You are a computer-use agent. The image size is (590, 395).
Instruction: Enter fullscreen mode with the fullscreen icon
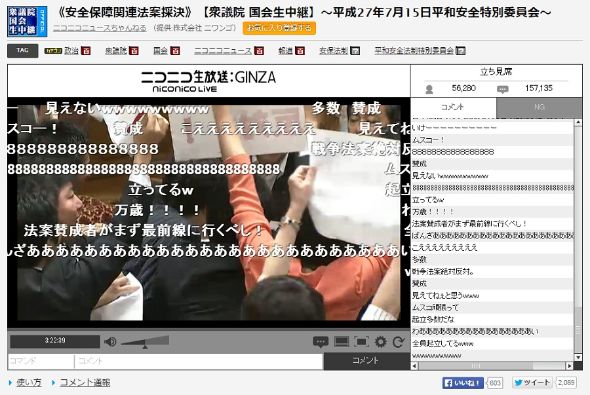(x=362, y=342)
